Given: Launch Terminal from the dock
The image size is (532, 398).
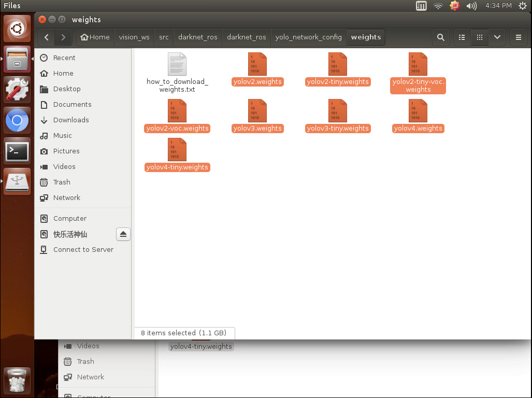Looking at the screenshot, I should coord(17,151).
